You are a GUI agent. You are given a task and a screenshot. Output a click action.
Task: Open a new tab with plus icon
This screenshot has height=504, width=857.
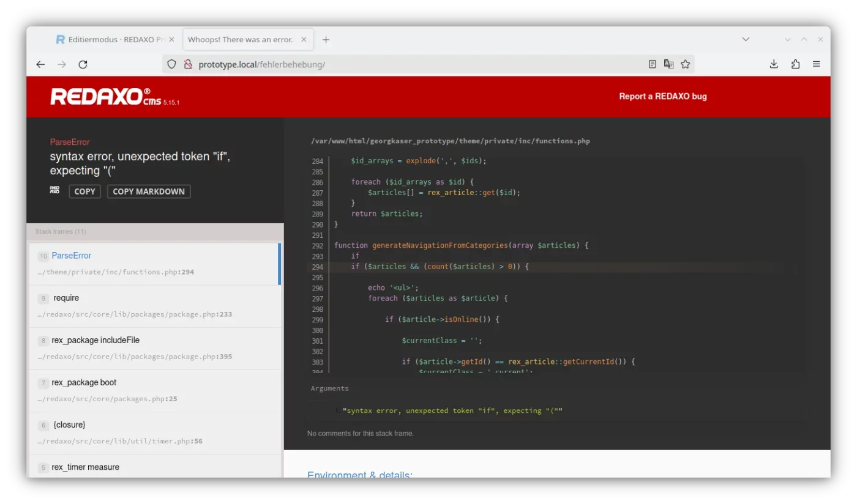pos(326,40)
